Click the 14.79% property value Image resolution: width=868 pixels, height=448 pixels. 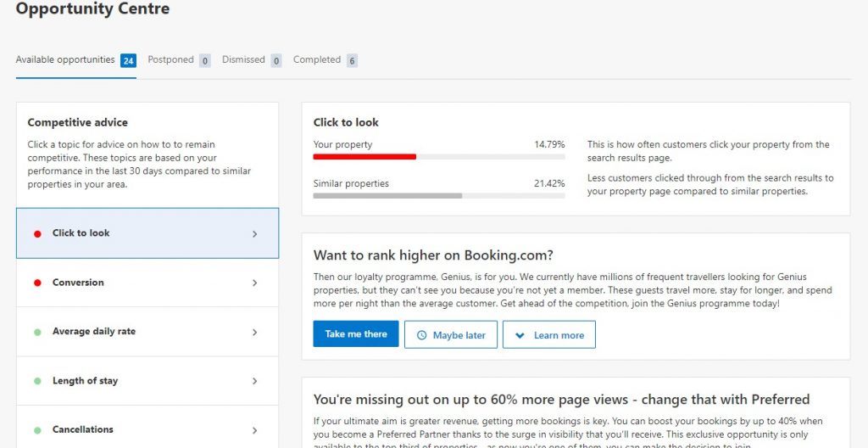pyautogui.click(x=549, y=145)
